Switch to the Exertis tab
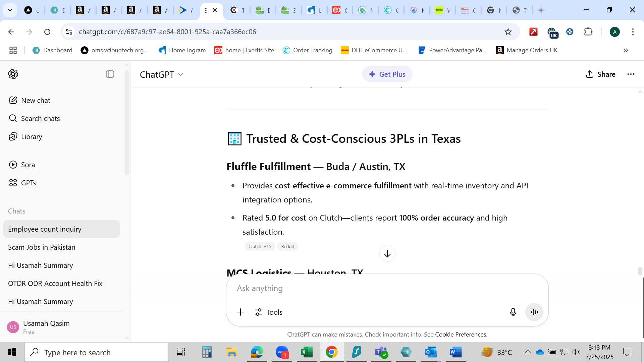 (x=340, y=10)
